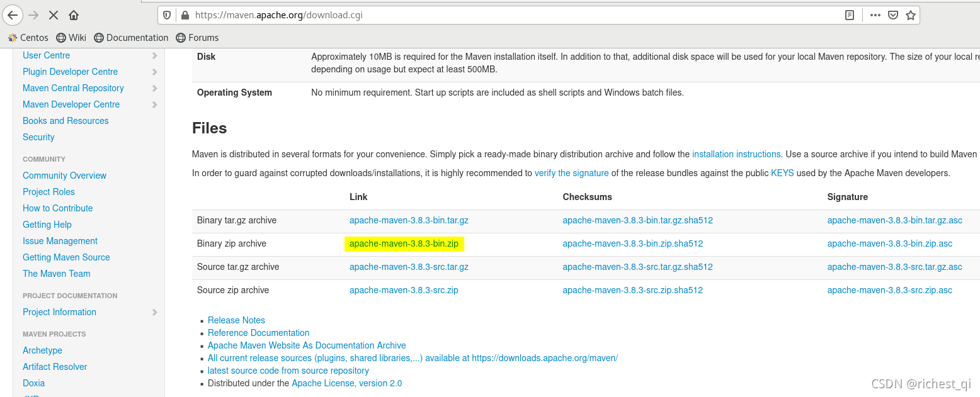Expand Plugin Developer Centre arrow

[155, 72]
